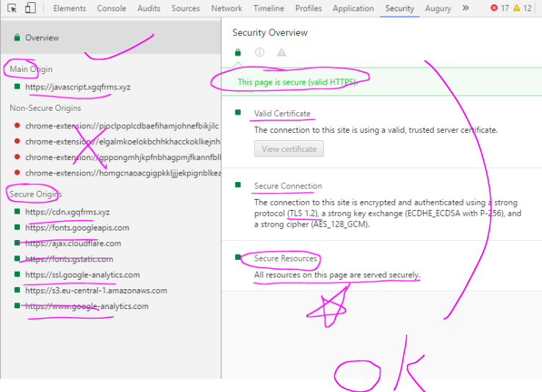Click the info circle filter icon
Viewport: 542px width, 392px height.
[x=259, y=52]
